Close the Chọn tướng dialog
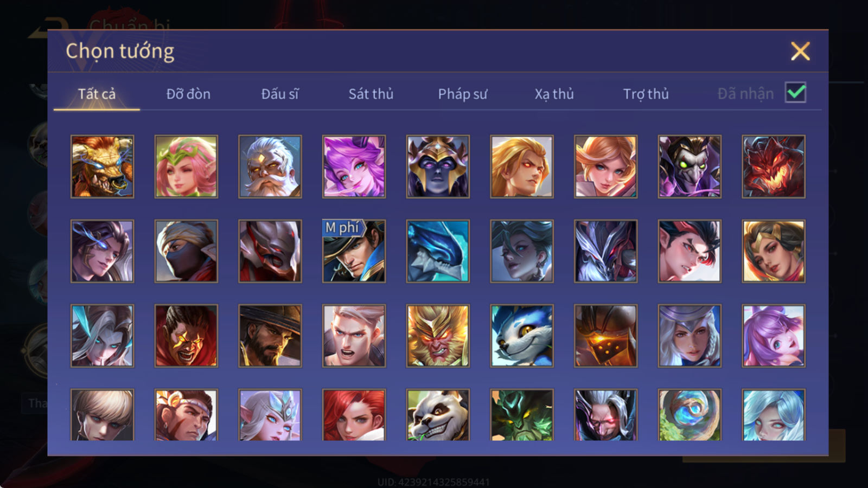Image resolution: width=868 pixels, height=488 pixels. click(800, 51)
